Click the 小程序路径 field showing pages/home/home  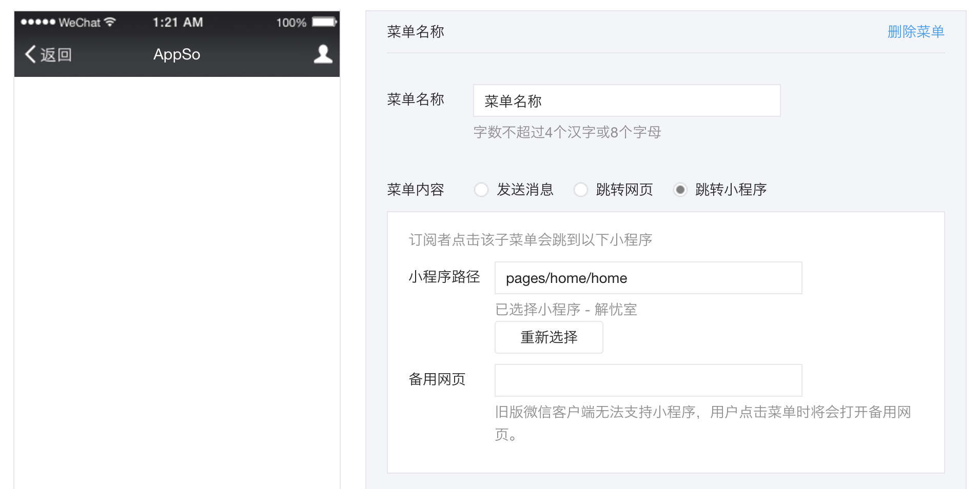click(x=648, y=277)
